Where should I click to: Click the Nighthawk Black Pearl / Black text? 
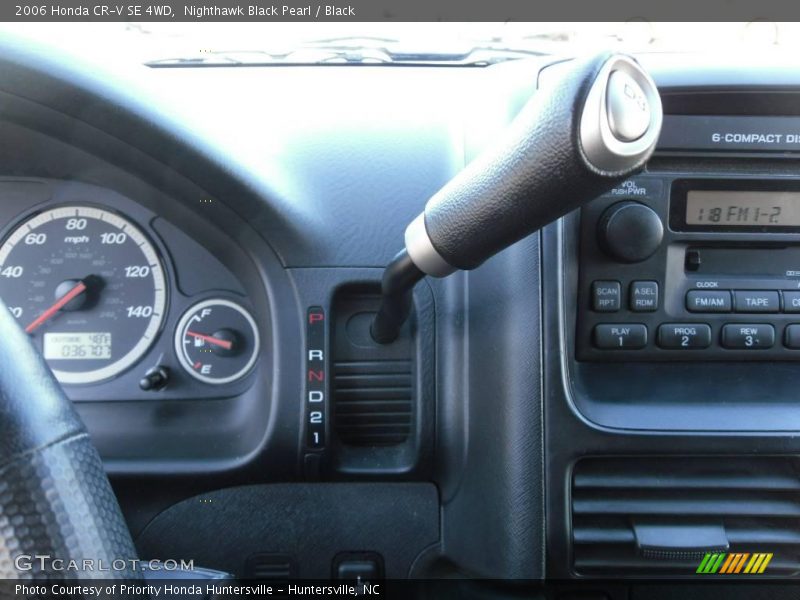click(269, 10)
